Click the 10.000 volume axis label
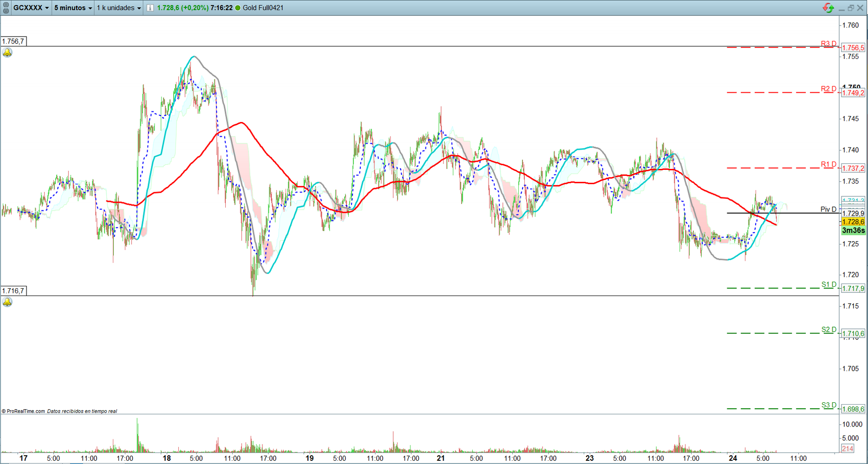 point(852,425)
